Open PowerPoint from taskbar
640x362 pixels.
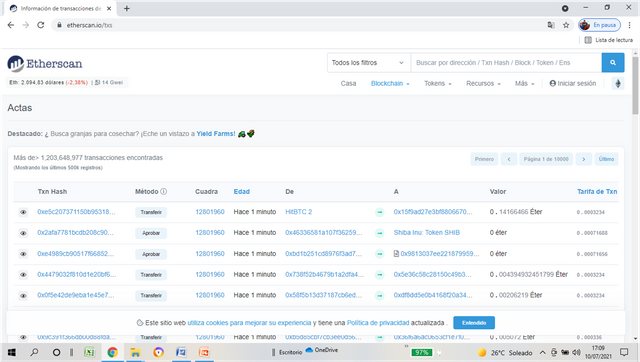coord(204,352)
